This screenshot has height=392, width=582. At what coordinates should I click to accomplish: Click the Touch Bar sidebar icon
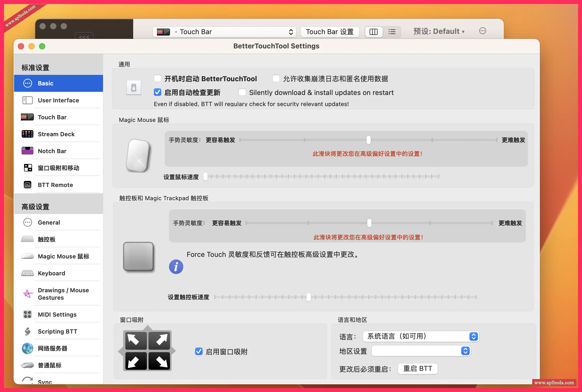click(28, 117)
